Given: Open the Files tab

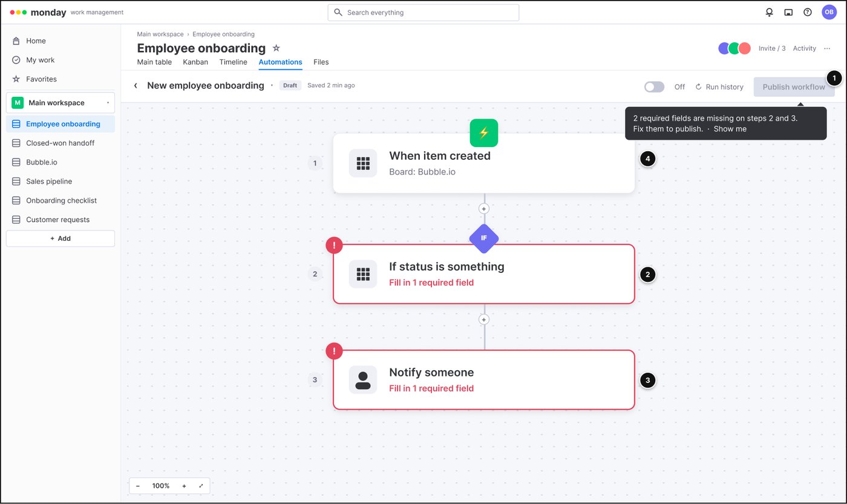Looking at the screenshot, I should [x=321, y=62].
